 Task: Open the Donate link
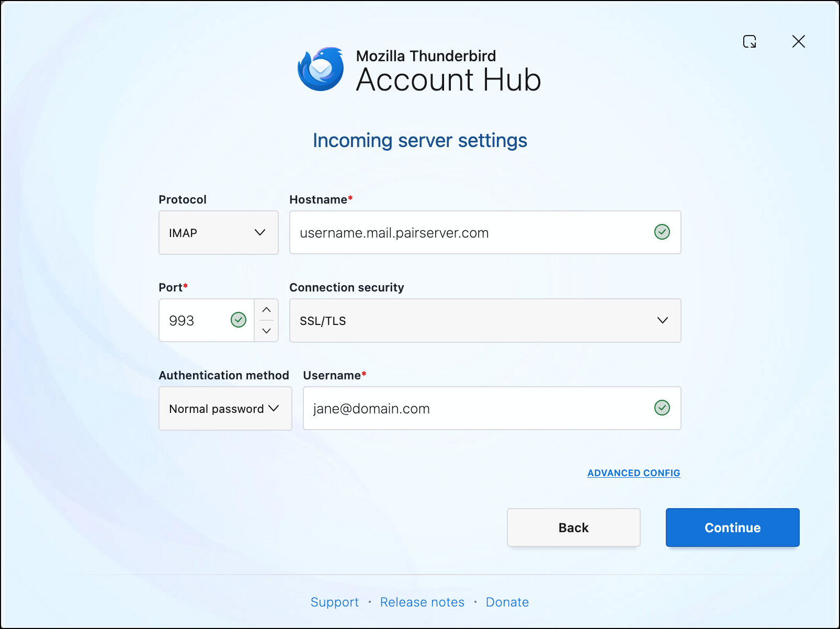coord(507,602)
